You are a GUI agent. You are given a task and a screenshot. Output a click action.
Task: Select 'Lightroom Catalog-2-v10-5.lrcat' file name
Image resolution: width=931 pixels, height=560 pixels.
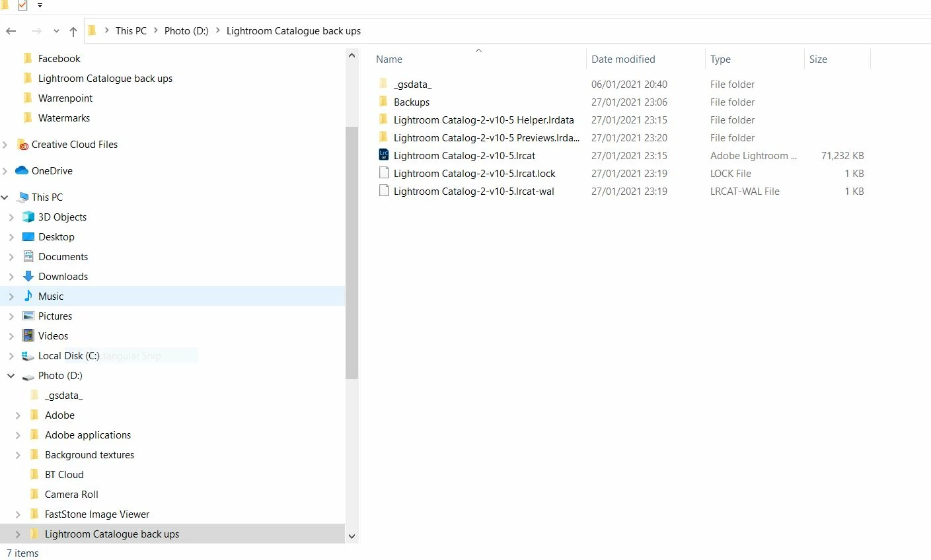coord(465,156)
